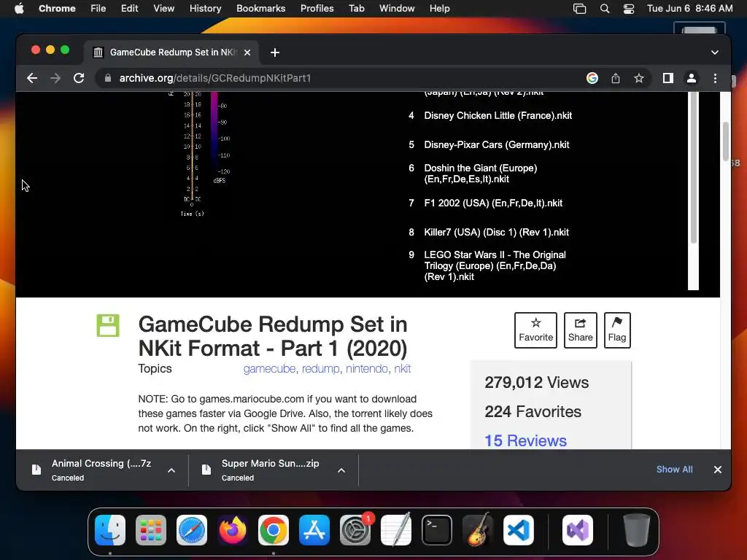
Task: Close the downloads bar
Action: tap(718, 470)
